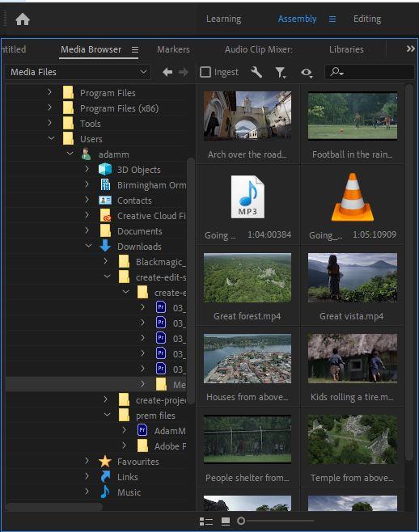Open the Media Files dropdown
The height and width of the screenshot is (532, 419).
pyautogui.click(x=78, y=72)
